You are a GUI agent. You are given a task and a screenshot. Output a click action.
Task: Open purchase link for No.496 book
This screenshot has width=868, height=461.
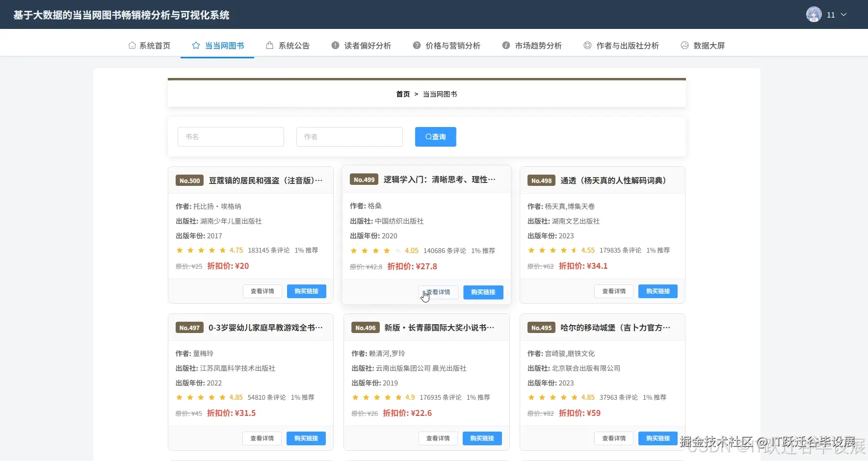coord(482,438)
